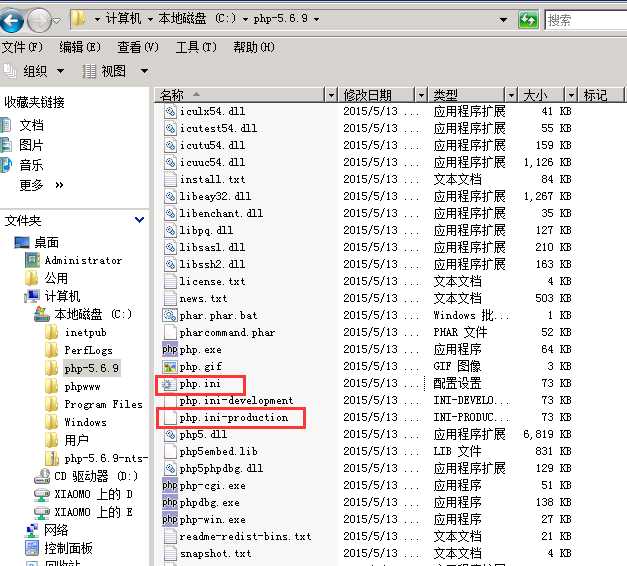Image resolution: width=627 pixels, height=566 pixels.
Task: Click the php-5.6.9 breadcrumb segment
Action: 281,18
